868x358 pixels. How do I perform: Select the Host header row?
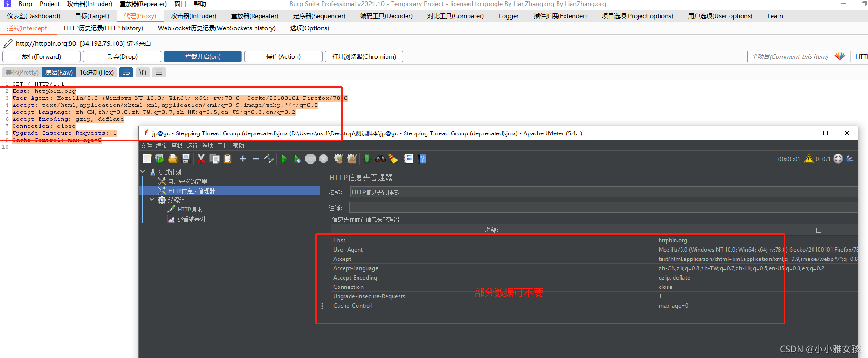(x=594, y=240)
